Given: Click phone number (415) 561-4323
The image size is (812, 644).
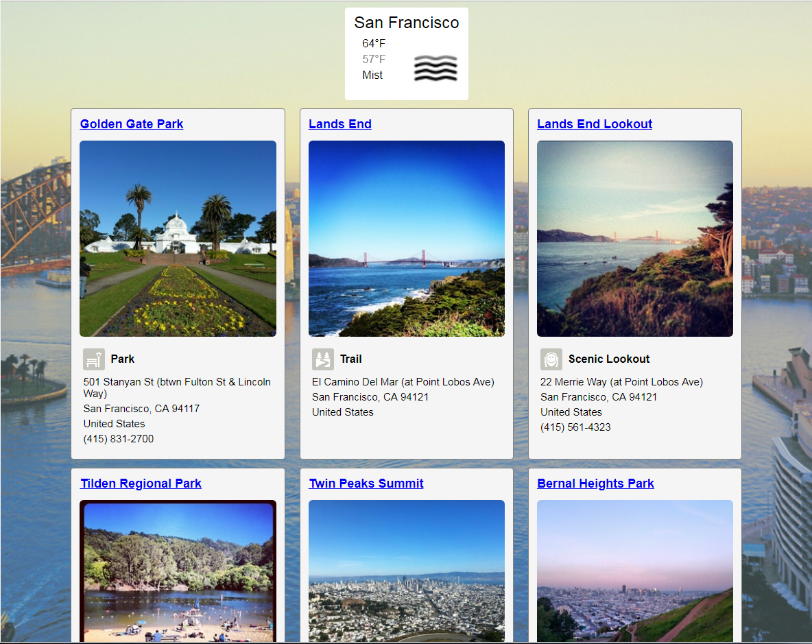Looking at the screenshot, I should (575, 427).
